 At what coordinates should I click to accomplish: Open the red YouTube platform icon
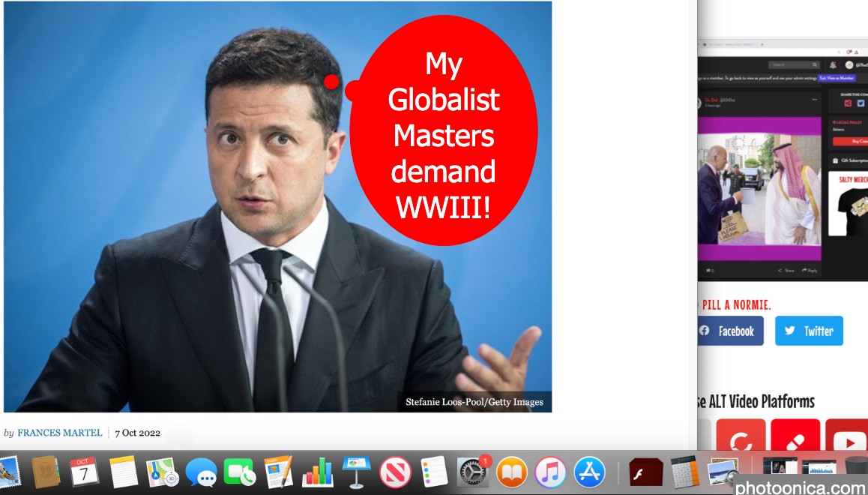[x=847, y=435]
